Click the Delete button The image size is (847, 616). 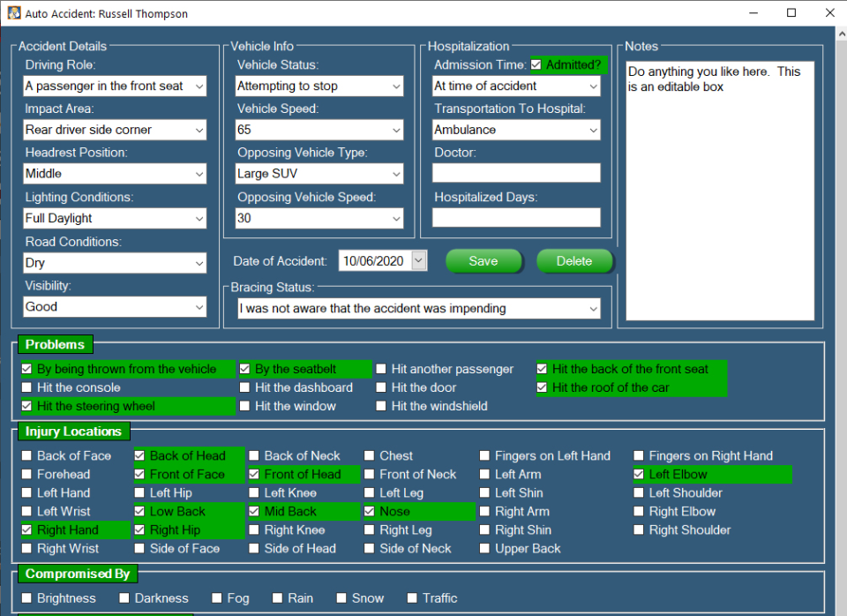point(574,260)
